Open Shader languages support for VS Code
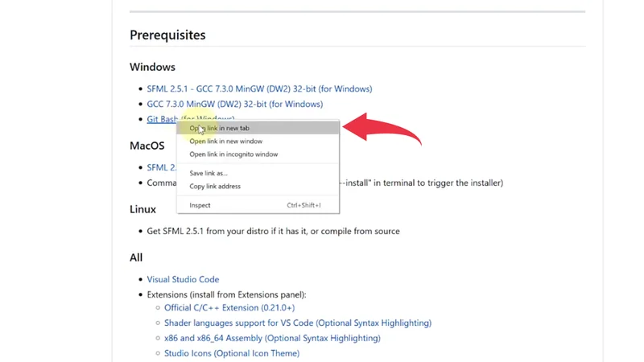The image size is (644, 362). tap(298, 323)
